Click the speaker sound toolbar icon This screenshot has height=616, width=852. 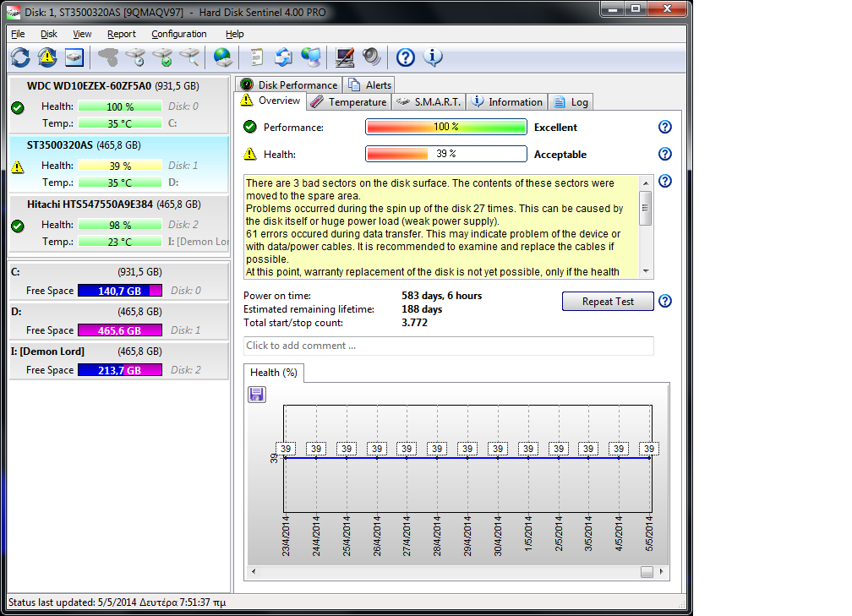click(372, 57)
